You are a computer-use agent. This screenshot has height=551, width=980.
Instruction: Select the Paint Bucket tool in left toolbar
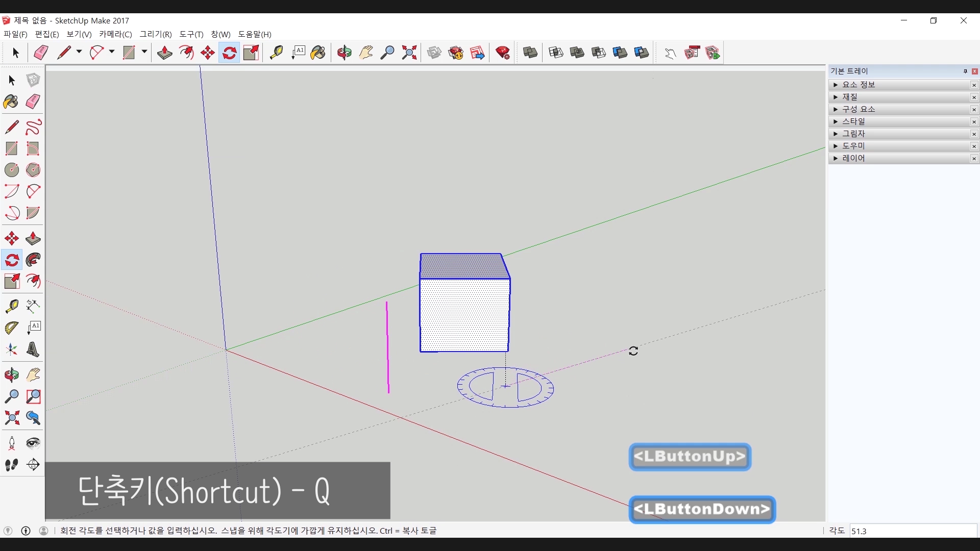(x=11, y=102)
